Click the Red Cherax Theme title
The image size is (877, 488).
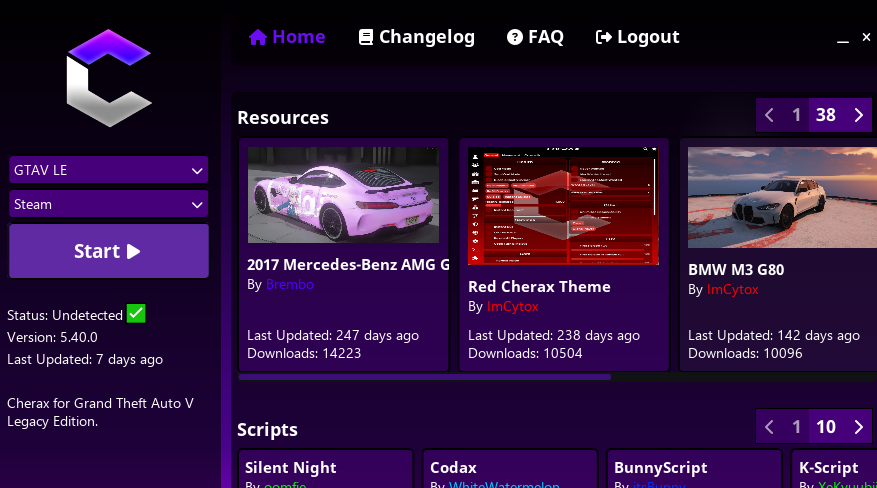(x=539, y=287)
